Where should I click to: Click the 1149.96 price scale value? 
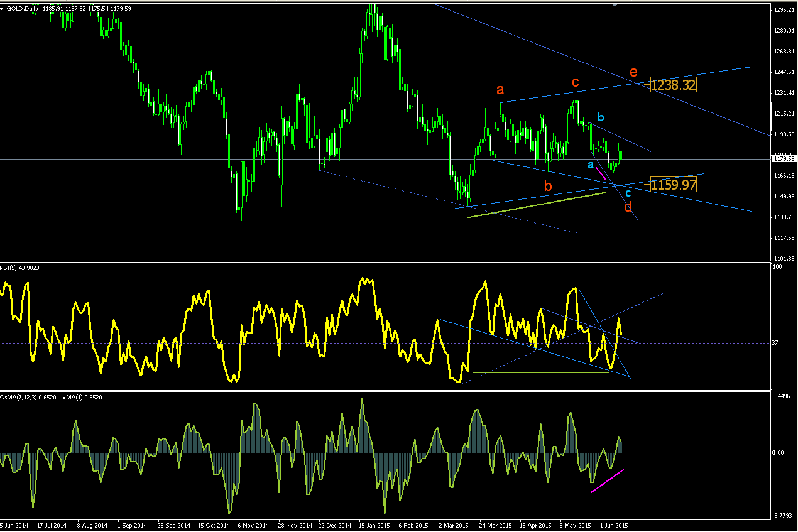pyautogui.click(x=784, y=197)
